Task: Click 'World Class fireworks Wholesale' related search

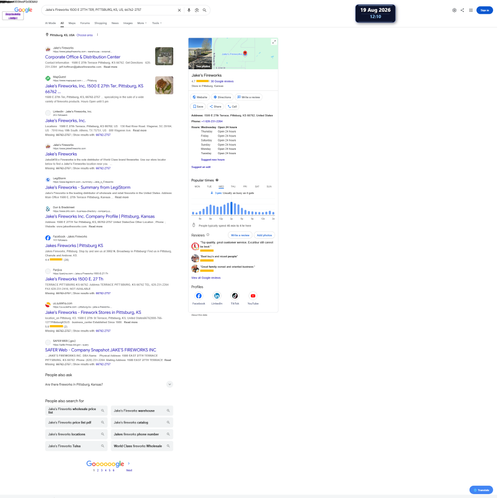Action: (x=142, y=446)
